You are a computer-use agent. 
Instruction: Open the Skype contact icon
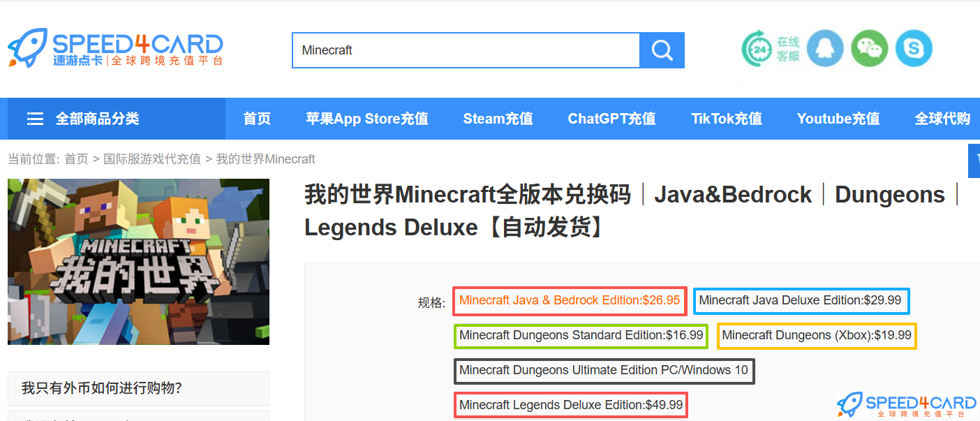[x=914, y=49]
